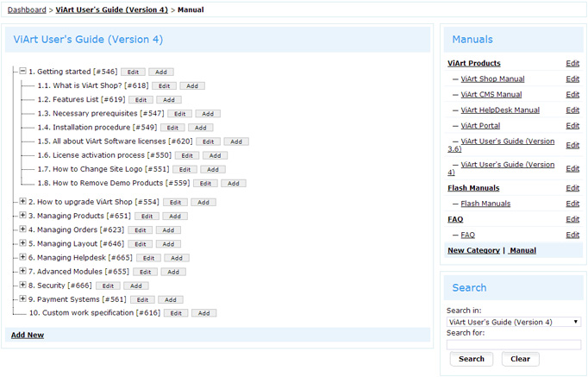588x377 pixels.
Task: Edit What is ViArt Shop? article
Action: tap(165, 86)
